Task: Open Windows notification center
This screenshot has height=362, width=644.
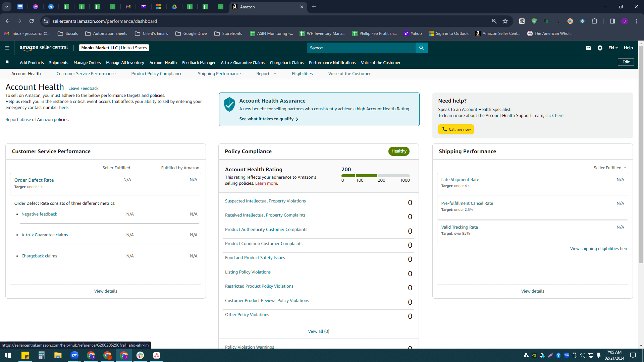Action: (x=633, y=355)
